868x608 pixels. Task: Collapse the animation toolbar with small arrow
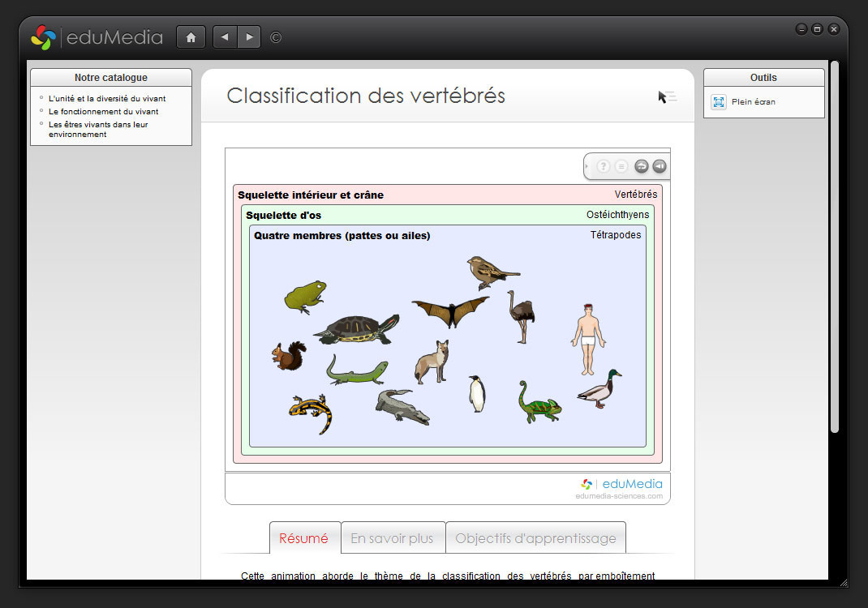coord(588,166)
